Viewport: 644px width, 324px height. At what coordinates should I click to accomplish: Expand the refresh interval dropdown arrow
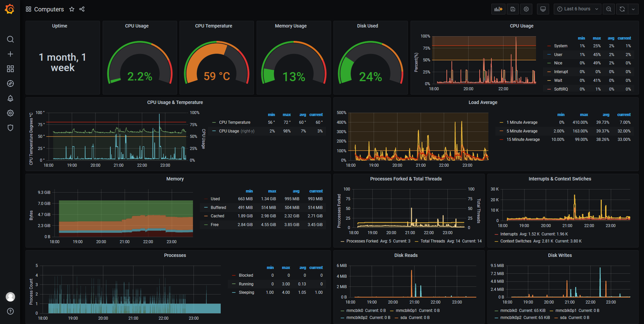(633, 9)
